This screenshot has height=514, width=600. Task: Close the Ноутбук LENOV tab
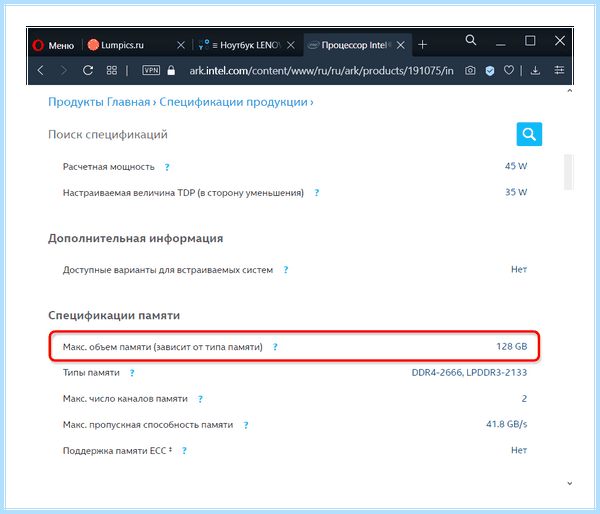[x=291, y=45]
